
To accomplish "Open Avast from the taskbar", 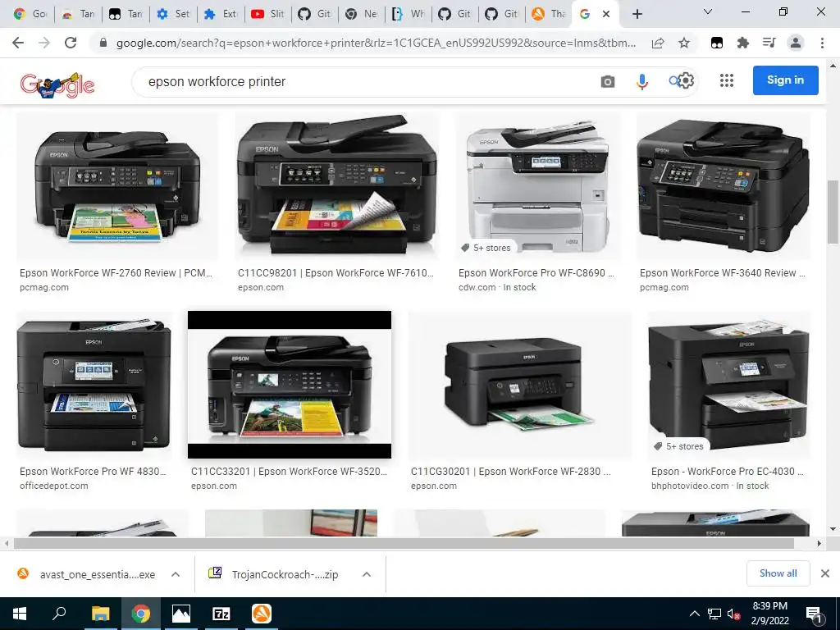I will point(262,614).
